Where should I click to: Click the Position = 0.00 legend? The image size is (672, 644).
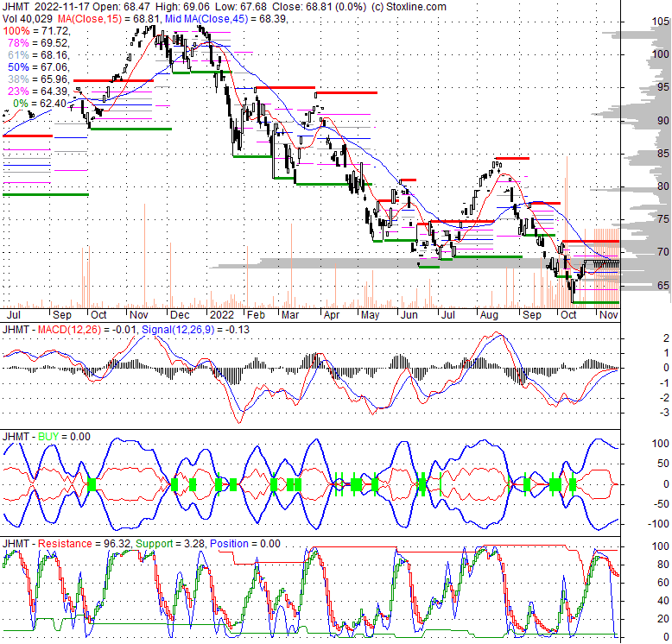[x=244, y=544]
